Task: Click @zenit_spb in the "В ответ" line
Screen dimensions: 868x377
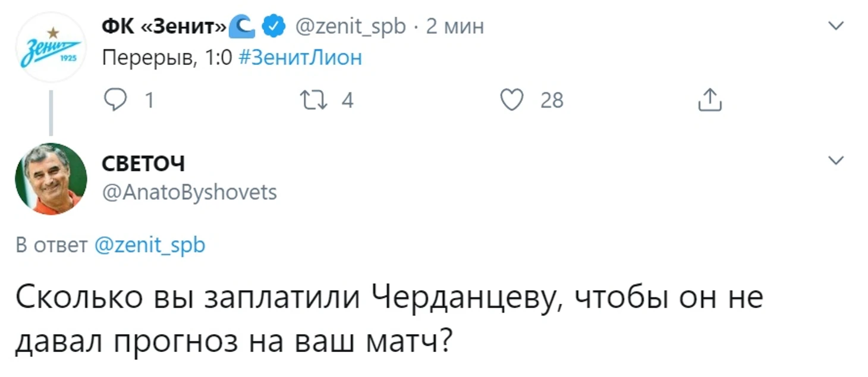Action: pyautogui.click(x=150, y=245)
